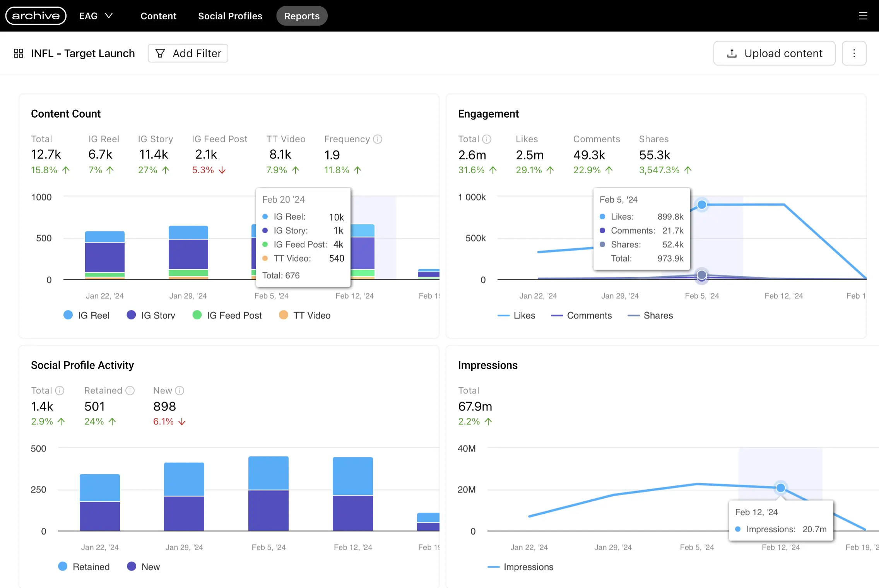
Task: Click the Frequency info icon
Action: [378, 139]
